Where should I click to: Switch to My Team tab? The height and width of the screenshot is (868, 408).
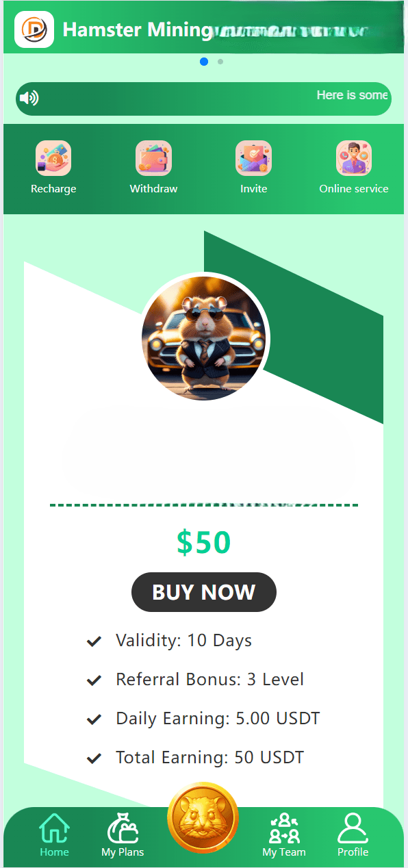[284, 834]
